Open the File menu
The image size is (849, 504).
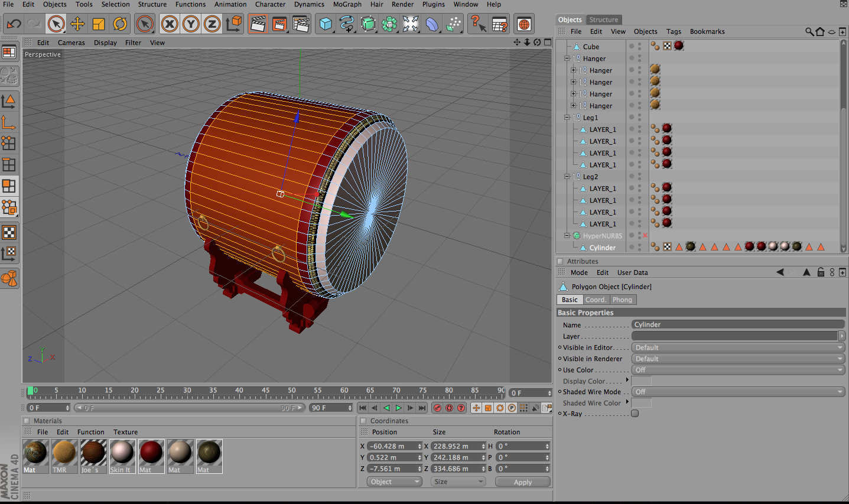pyautogui.click(x=8, y=4)
